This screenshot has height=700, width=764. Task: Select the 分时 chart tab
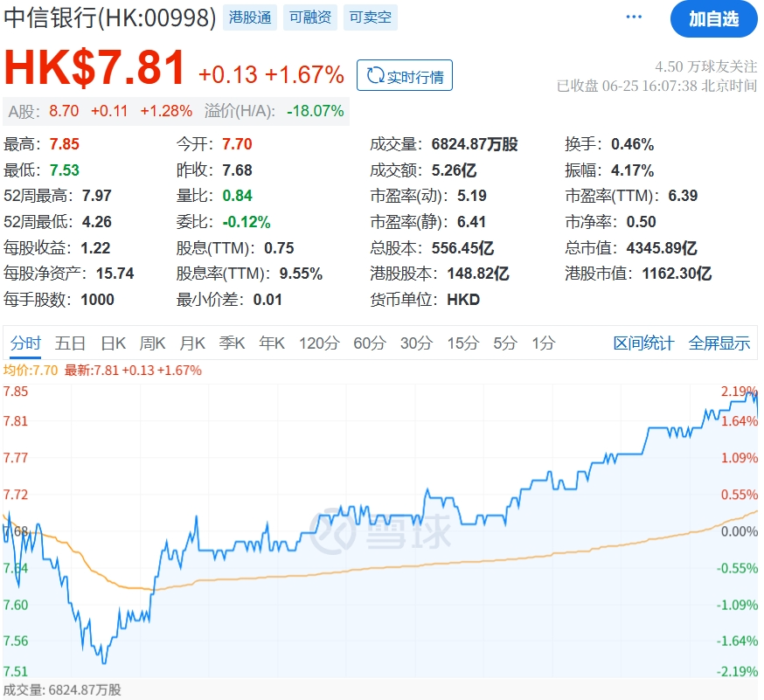point(25,343)
